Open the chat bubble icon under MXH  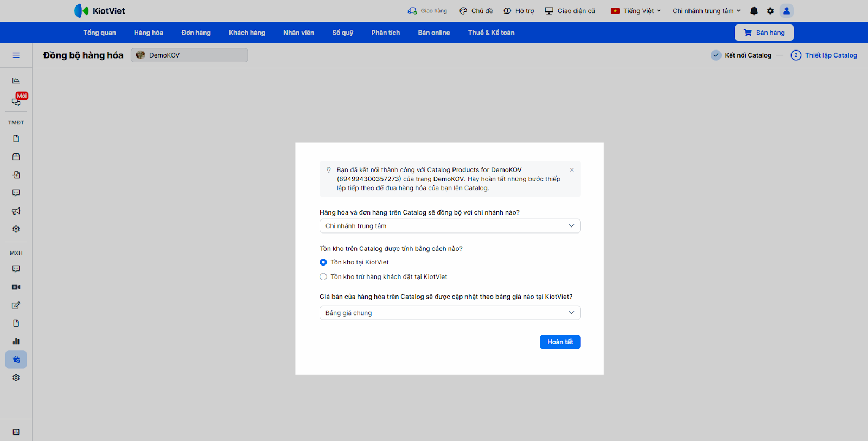pos(16,269)
